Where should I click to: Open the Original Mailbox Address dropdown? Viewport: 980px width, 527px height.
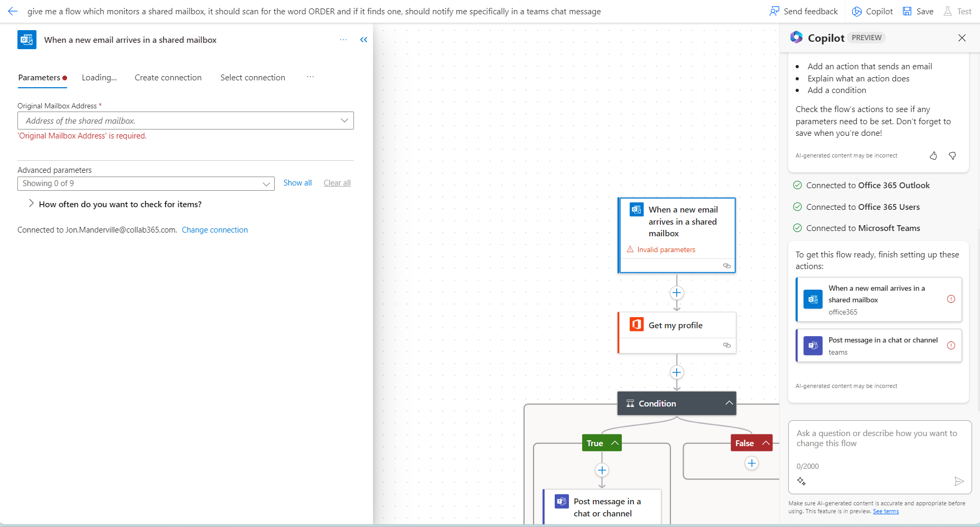344,121
